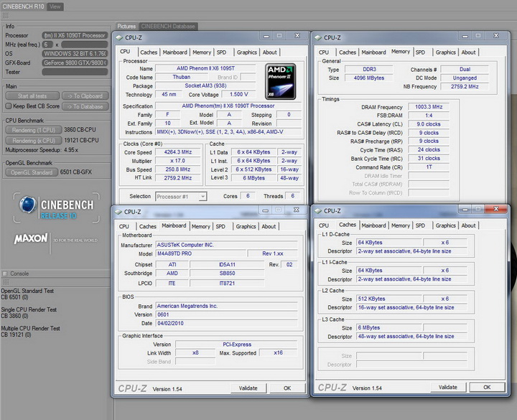Viewport: 517px width, 420px height.
Task: Click the NB Frequency value 2759.2 MHz
Action: 465,86
